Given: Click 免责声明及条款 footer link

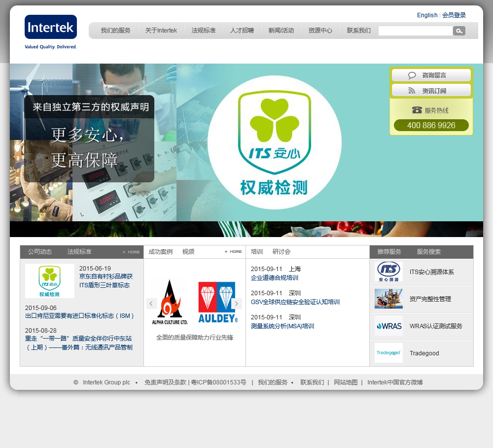Looking at the screenshot, I should point(165,382).
